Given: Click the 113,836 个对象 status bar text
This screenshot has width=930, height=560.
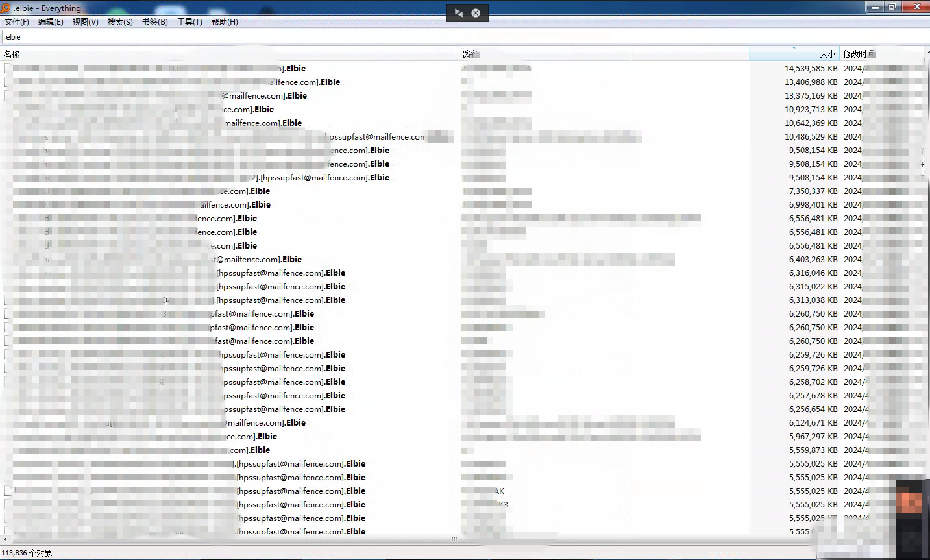Looking at the screenshot, I should click(27, 553).
